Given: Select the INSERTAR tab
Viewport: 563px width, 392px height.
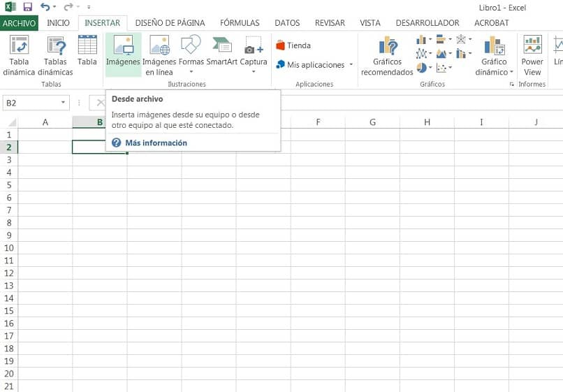Looking at the screenshot, I should (x=102, y=23).
